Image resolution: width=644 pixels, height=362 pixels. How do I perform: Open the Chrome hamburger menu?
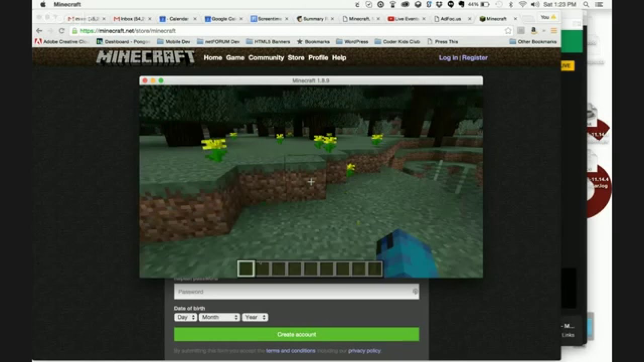[554, 31]
